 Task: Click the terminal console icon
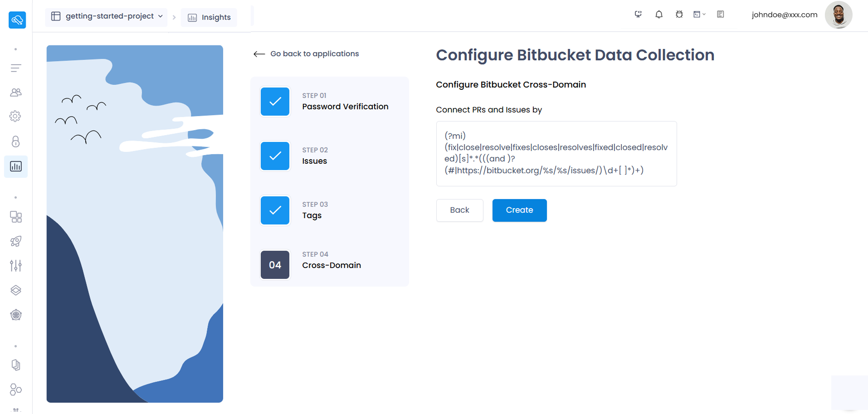click(697, 15)
